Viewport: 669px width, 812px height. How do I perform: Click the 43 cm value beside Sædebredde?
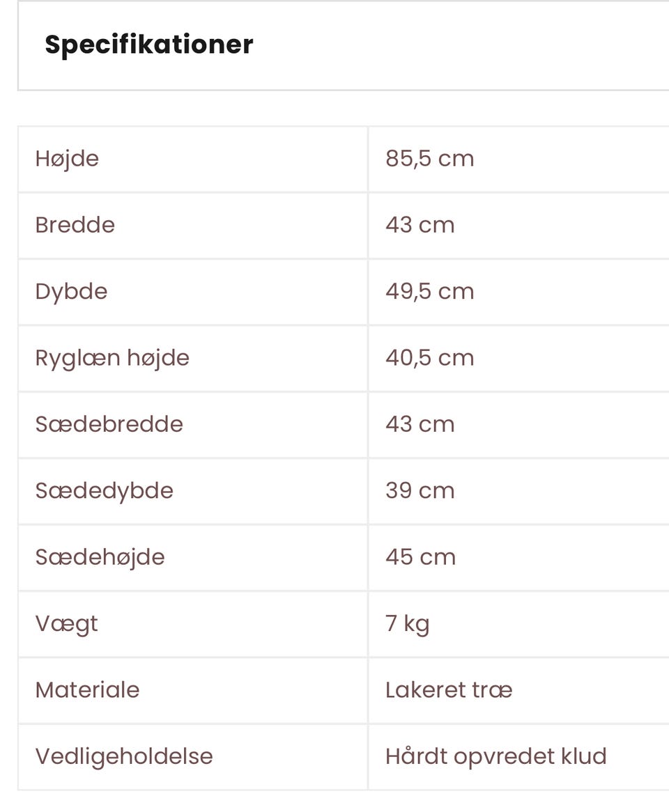tap(420, 424)
